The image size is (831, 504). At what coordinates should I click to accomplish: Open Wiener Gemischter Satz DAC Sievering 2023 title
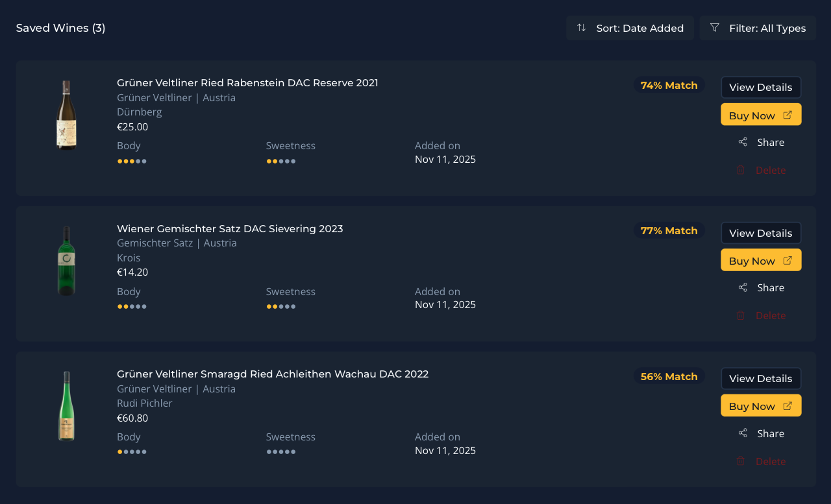[230, 229]
